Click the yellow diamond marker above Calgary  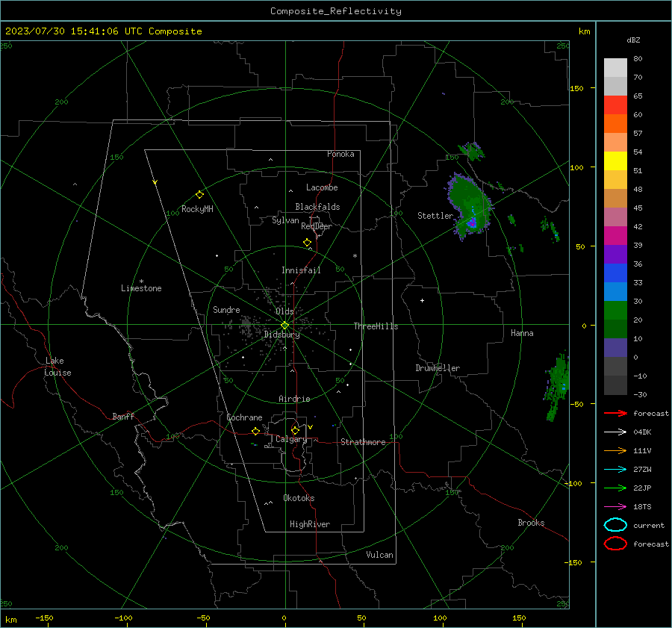(x=295, y=430)
